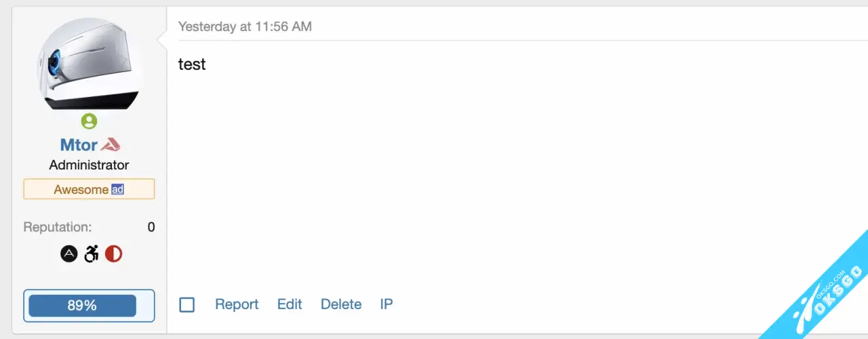
Task: Click the red half-circle contrast badge icon
Action: tap(113, 254)
